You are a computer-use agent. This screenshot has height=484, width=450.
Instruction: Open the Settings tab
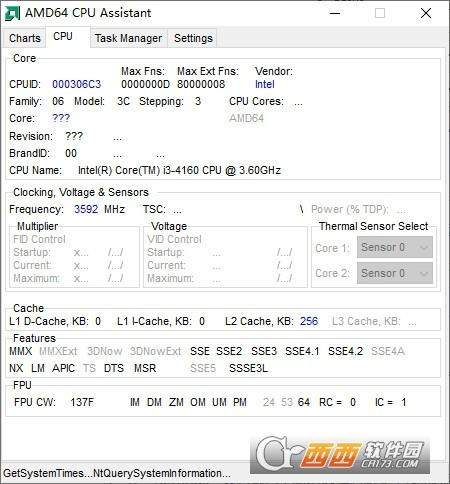click(x=193, y=38)
